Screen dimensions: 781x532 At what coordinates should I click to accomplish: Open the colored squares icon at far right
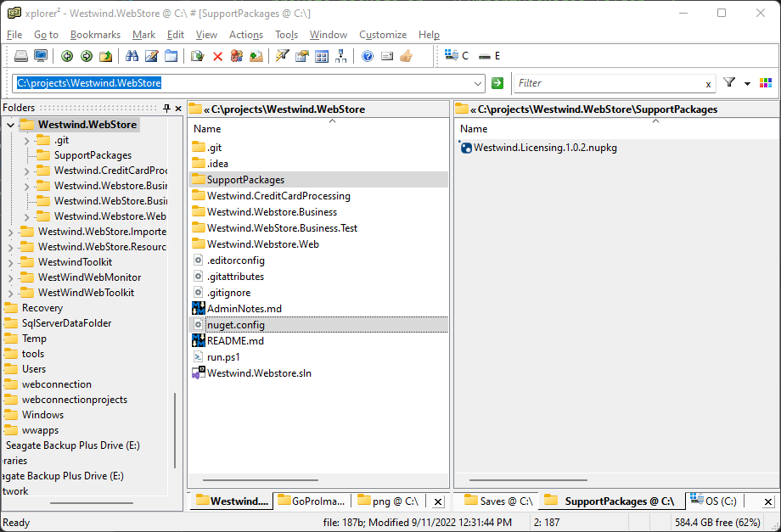(x=766, y=83)
